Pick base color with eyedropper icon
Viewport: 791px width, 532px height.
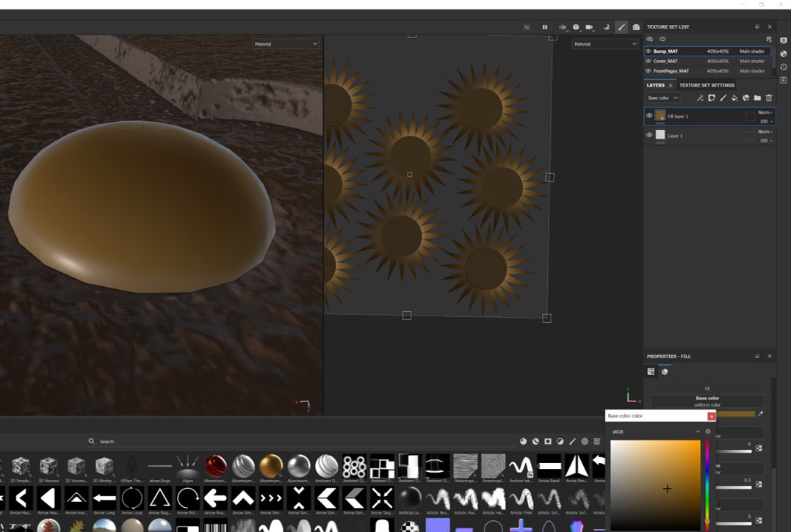coord(761,414)
